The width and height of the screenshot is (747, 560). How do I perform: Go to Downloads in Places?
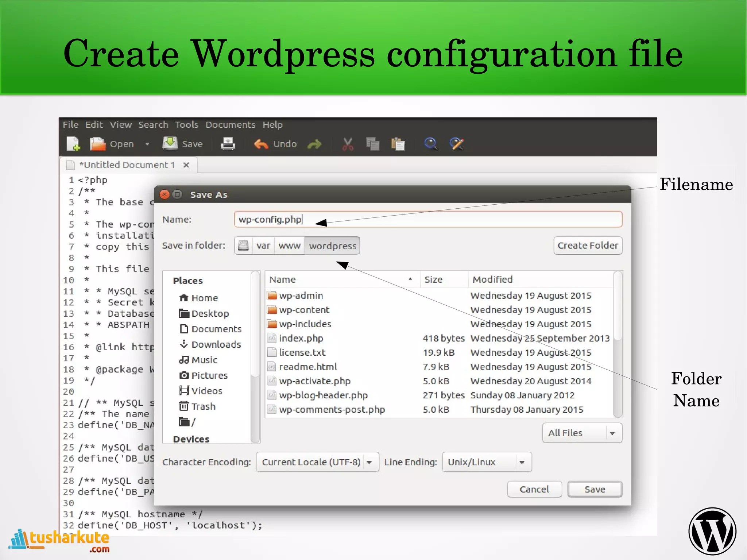point(210,344)
